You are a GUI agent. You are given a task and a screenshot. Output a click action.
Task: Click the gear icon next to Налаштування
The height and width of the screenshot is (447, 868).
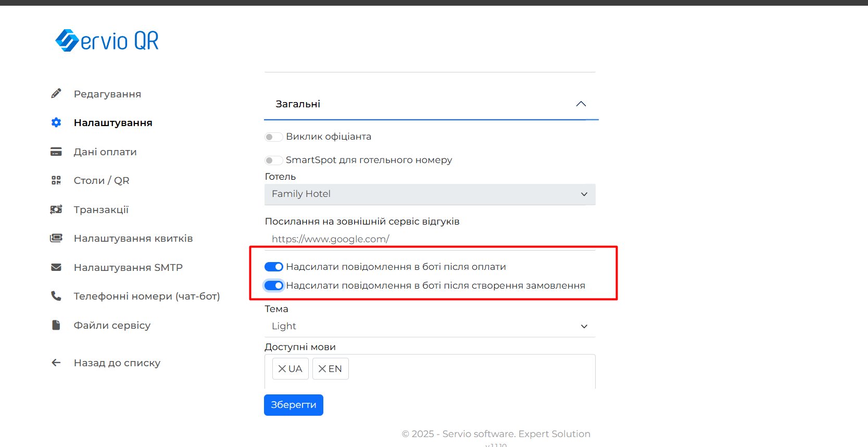(x=56, y=122)
